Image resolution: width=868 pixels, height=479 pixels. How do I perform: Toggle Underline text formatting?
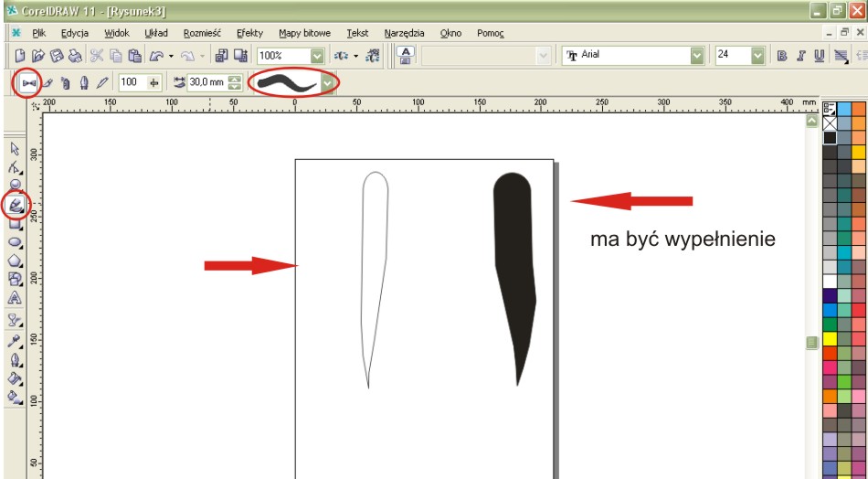click(x=819, y=56)
